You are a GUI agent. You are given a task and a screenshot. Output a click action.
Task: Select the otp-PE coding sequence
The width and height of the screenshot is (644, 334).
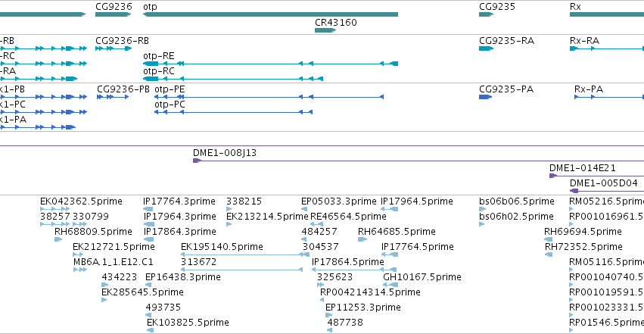[269, 97]
